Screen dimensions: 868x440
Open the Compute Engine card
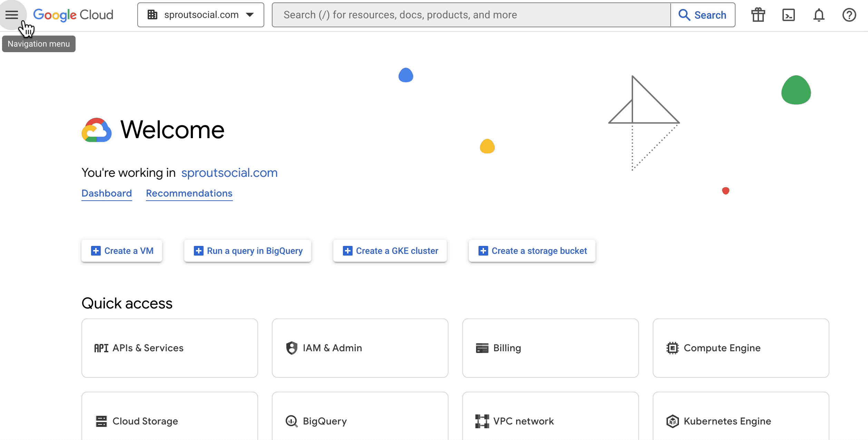coord(741,348)
